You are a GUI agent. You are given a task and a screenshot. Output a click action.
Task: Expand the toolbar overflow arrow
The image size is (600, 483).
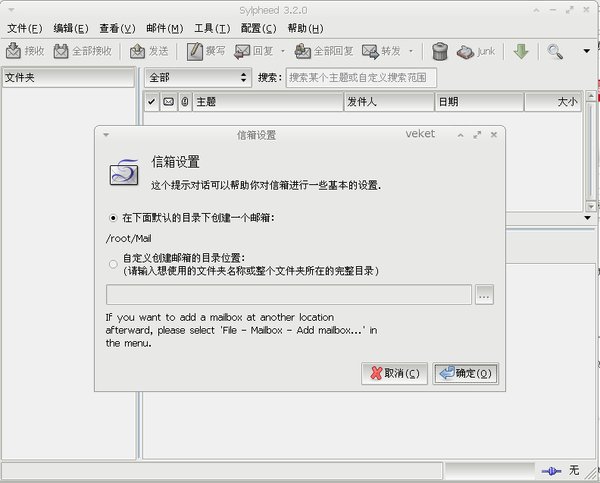(x=587, y=51)
